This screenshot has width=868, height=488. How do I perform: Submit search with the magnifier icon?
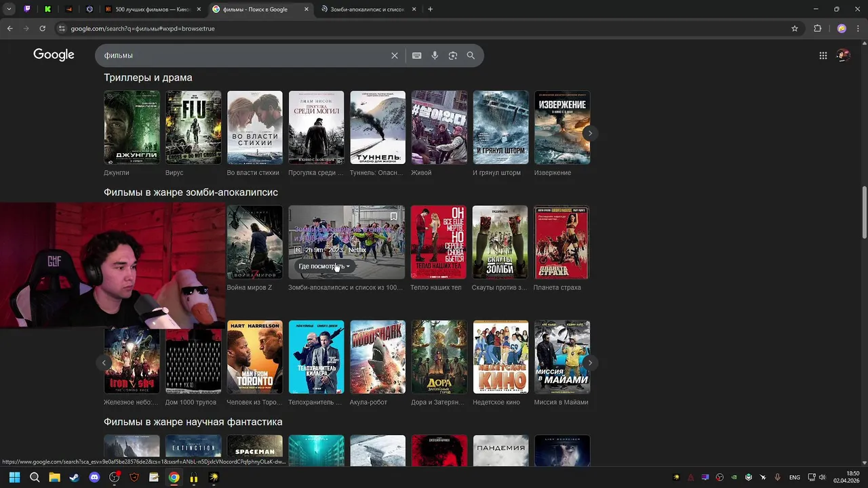[x=471, y=56]
